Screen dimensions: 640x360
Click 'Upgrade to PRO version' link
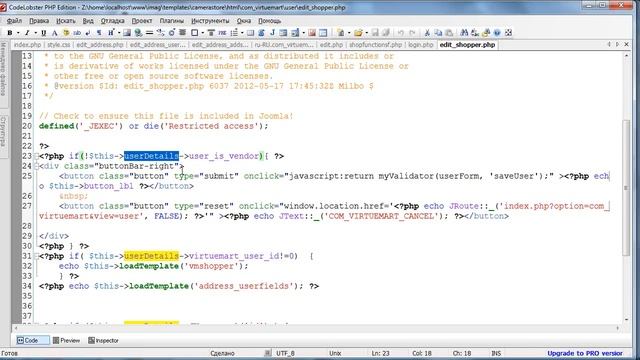585,353
